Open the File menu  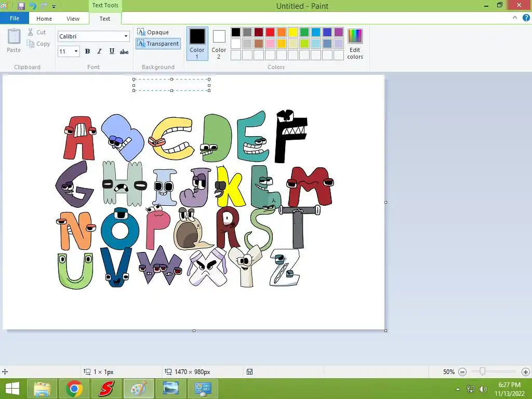point(14,18)
